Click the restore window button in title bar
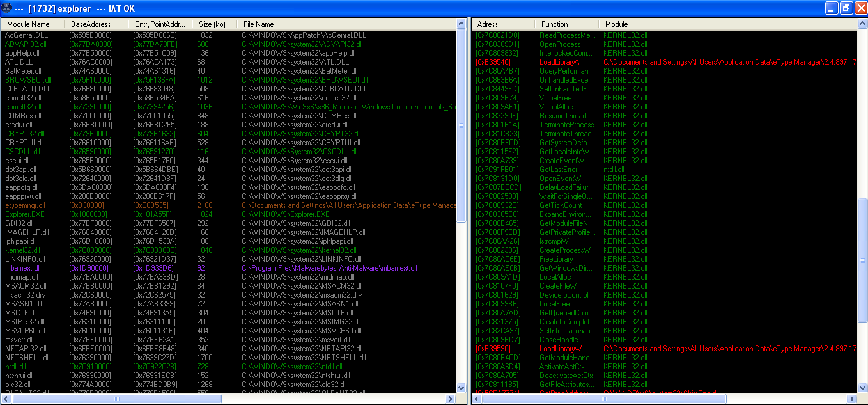This screenshot has width=868, height=405. (846, 8)
